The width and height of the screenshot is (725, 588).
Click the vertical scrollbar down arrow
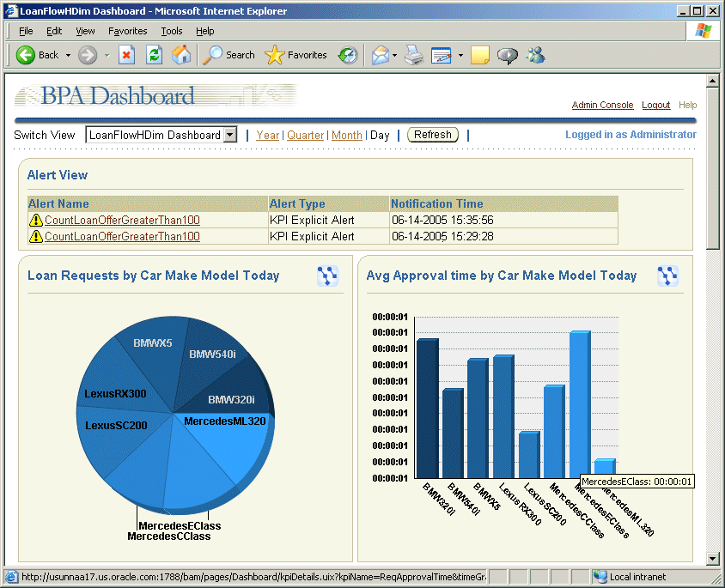[x=712, y=559]
